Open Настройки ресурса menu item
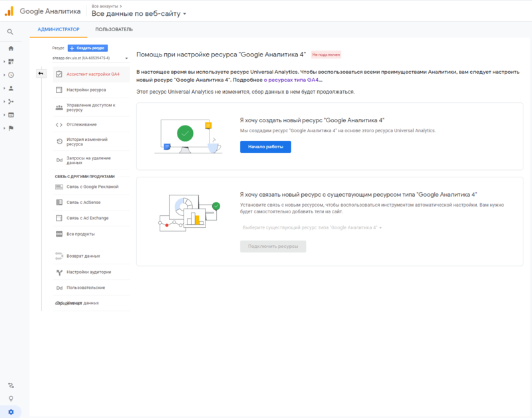 tap(91, 90)
